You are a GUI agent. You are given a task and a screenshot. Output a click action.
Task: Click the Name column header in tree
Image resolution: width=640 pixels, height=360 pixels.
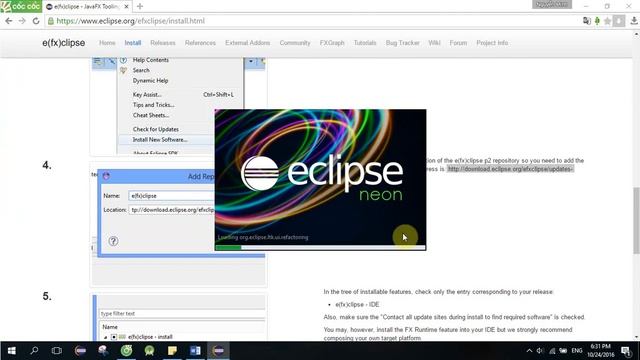110,327
